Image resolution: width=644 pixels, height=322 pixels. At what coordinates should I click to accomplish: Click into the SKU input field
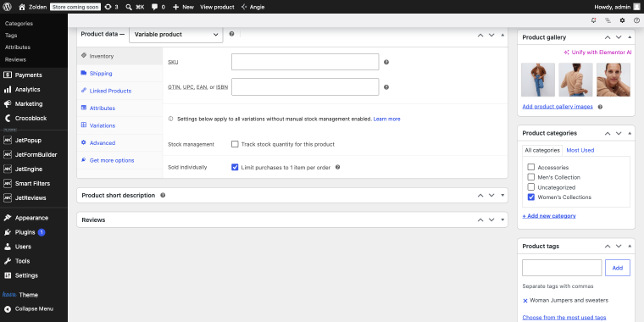(x=305, y=62)
